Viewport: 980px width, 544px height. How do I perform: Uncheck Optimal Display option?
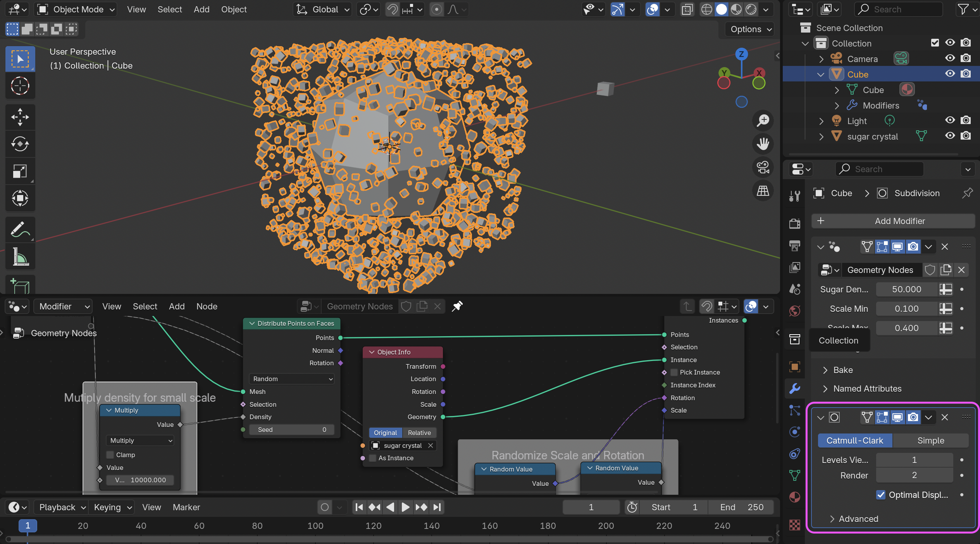coord(880,495)
